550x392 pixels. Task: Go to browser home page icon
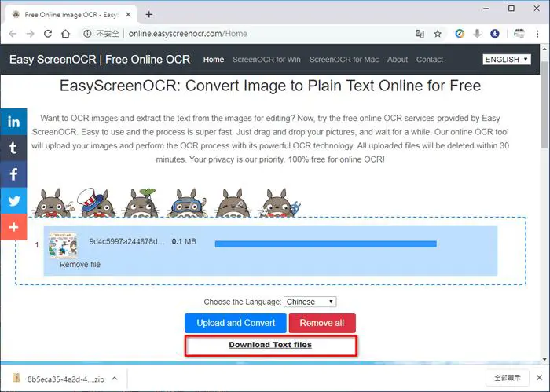(65, 34)
